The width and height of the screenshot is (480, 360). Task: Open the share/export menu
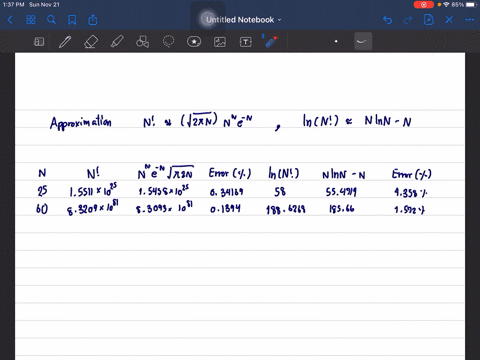[x=93, y=20]
